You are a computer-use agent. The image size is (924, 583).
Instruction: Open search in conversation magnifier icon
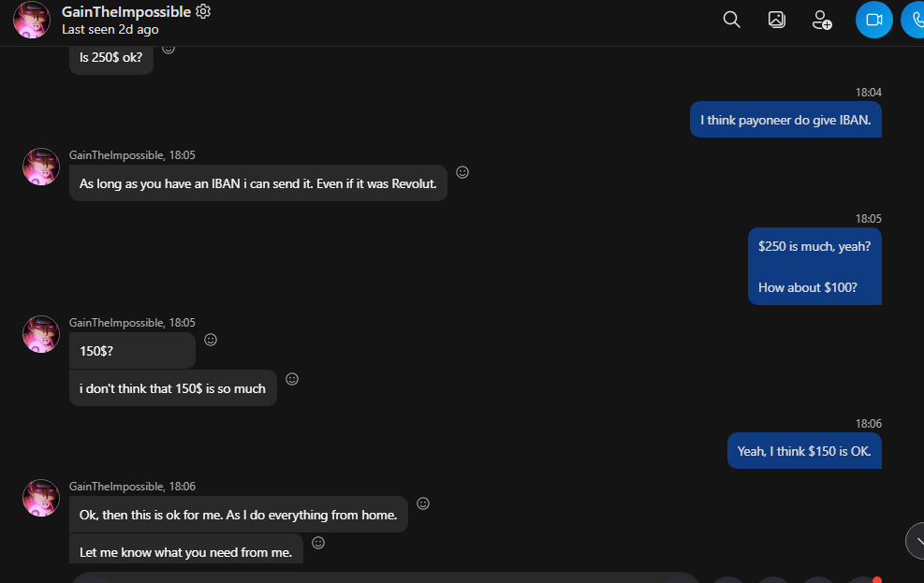tap(731, 20)
